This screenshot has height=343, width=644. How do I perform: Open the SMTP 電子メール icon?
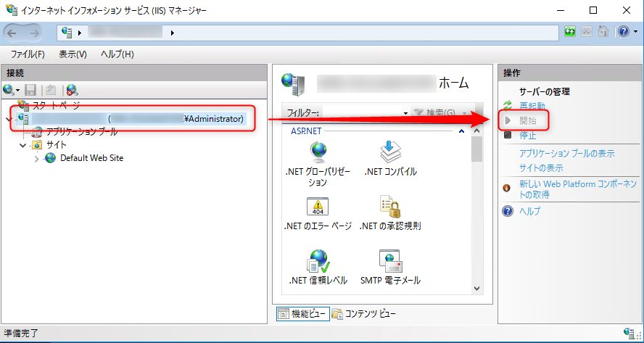[x=390, y=262]
